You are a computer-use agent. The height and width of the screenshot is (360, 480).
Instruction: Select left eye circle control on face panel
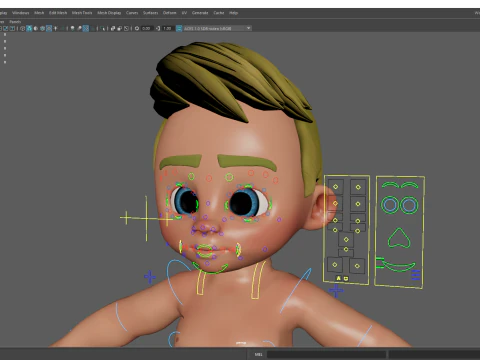tap(390, 205)
